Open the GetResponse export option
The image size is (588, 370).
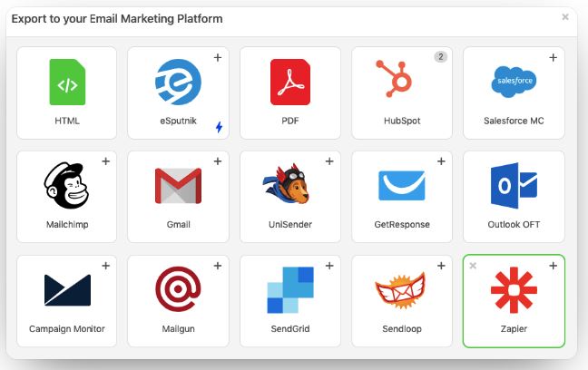[402, 197]
